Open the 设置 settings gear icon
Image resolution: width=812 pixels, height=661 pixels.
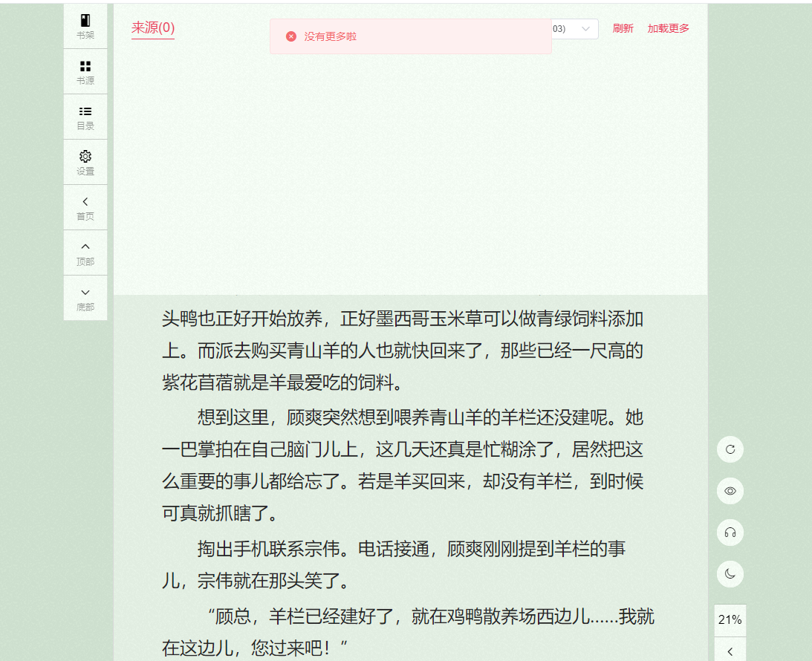85,163
